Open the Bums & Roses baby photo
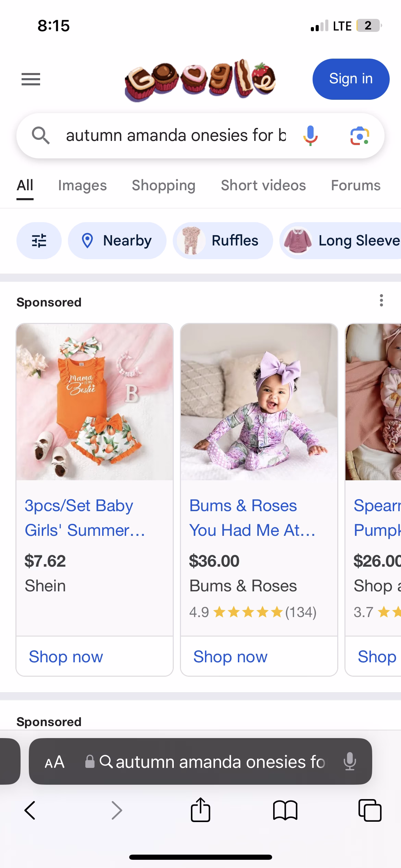 tap(259, 402)
